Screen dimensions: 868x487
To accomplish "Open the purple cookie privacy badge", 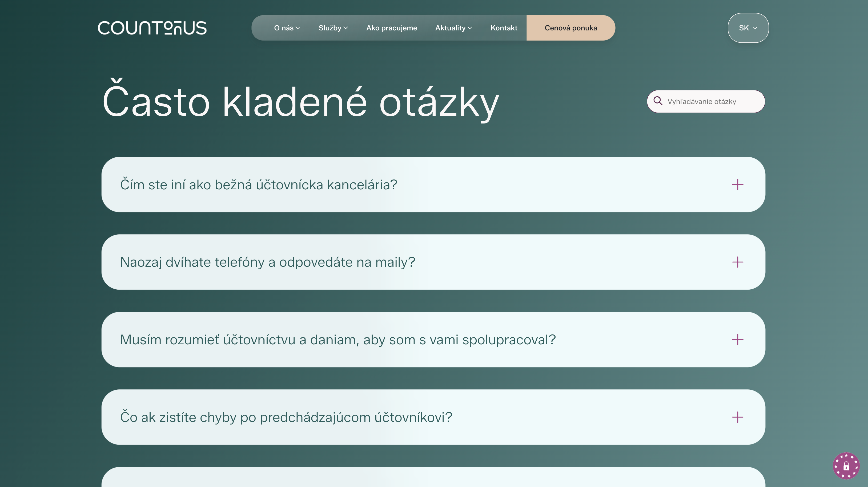I will click(846, 465).
